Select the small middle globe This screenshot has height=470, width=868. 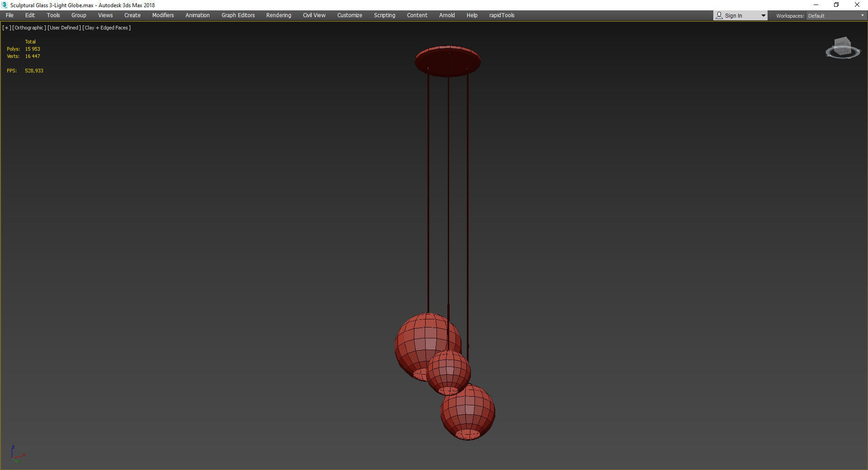coord(449,372)
